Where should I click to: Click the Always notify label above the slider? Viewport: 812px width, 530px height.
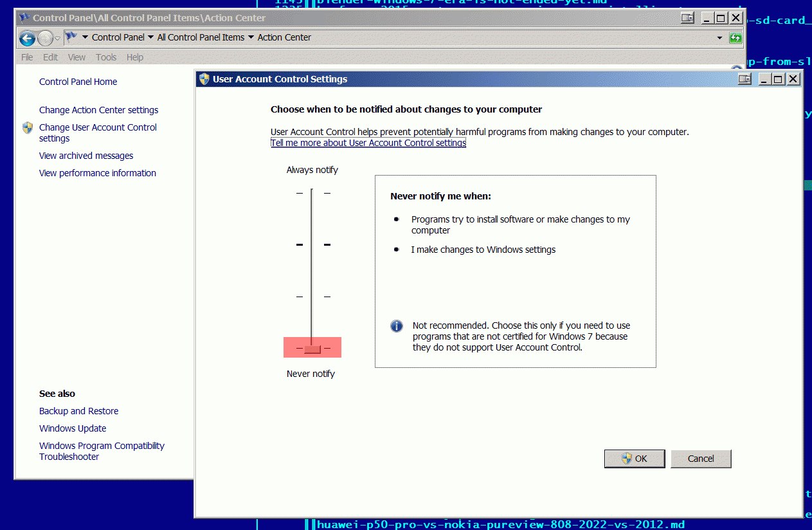pos(312,170)
